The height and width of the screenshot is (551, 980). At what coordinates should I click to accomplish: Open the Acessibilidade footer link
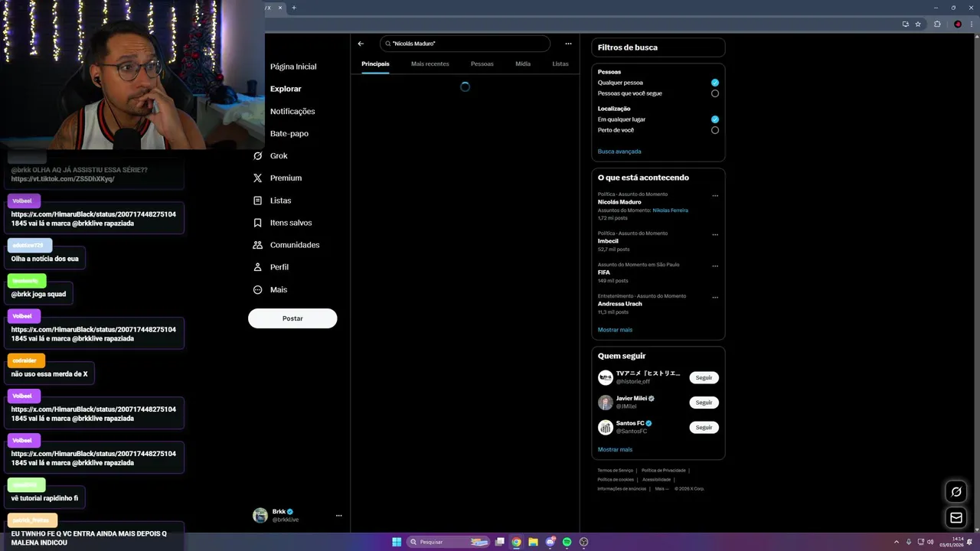point(656,479)
